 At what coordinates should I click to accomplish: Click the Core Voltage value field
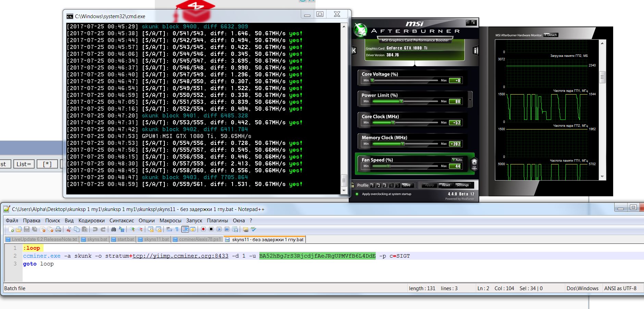[x=455, y=81]
